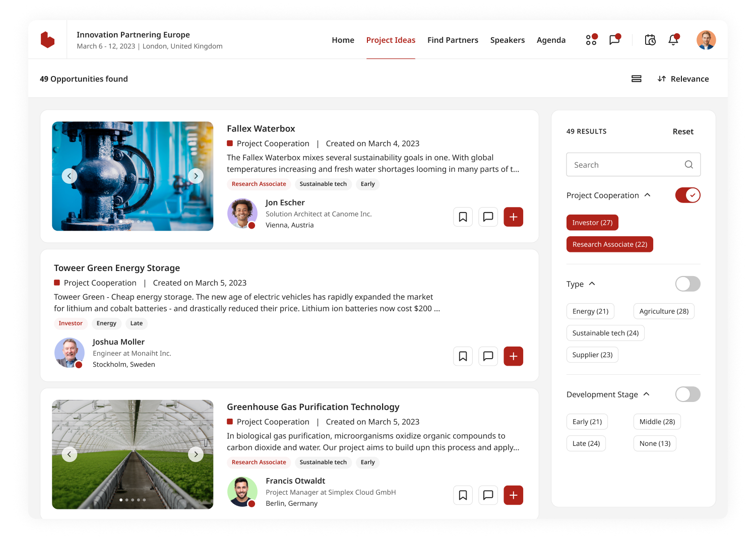This screenshot has height=539, width=756.
Task: Filter by Late (24) stage chip
Action: 586,443
